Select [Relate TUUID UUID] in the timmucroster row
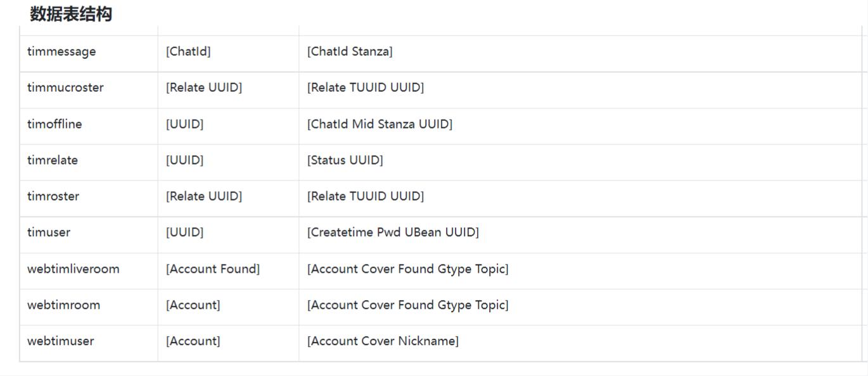The image size is (868, 376). [x=366, y=88]
